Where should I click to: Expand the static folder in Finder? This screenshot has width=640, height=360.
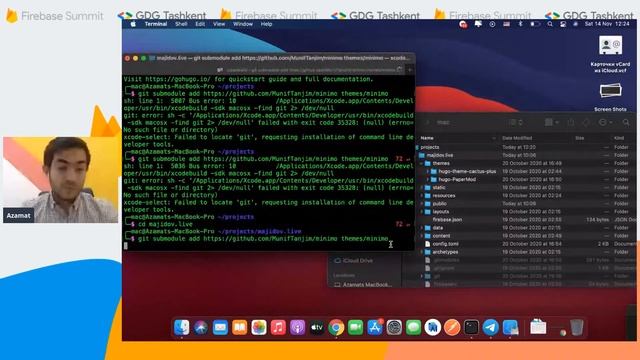coord(422,188)
